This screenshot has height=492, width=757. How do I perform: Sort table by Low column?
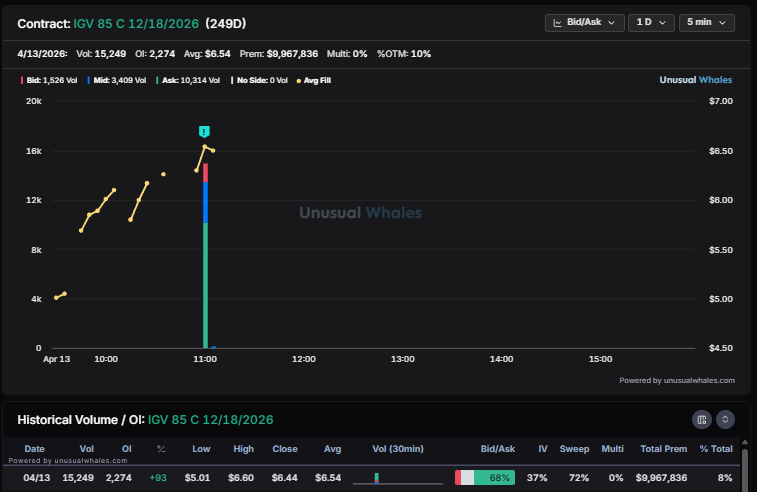coord(201,449)
